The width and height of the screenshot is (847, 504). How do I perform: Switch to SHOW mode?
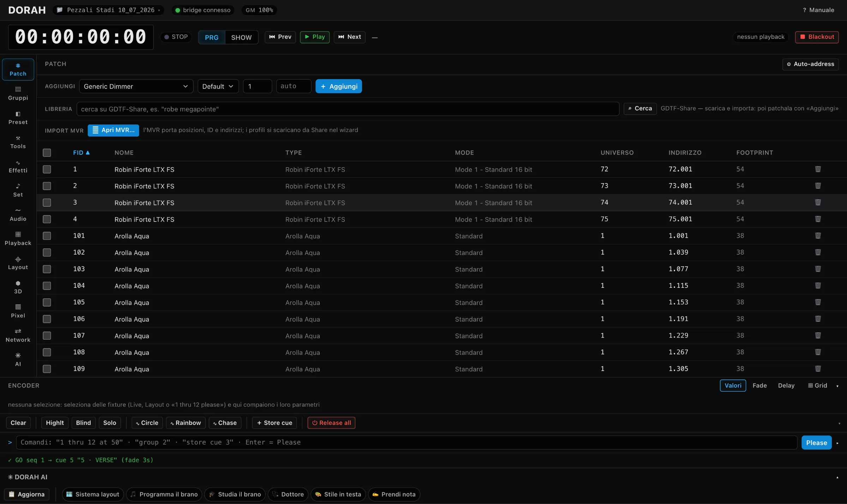coord(241,37)
